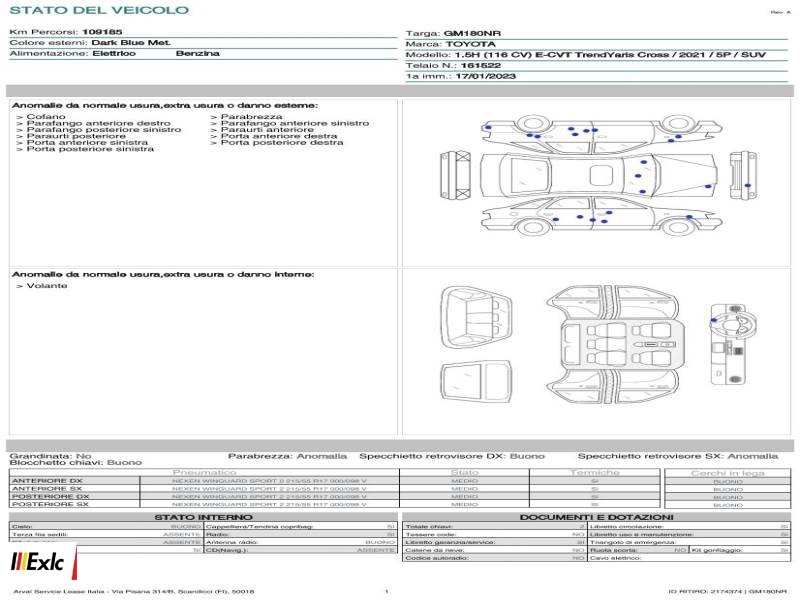This screenshot has height=600, width=800.
Task: Click the 'Volante' interior anomaly entry
Action: click(47, 286)
